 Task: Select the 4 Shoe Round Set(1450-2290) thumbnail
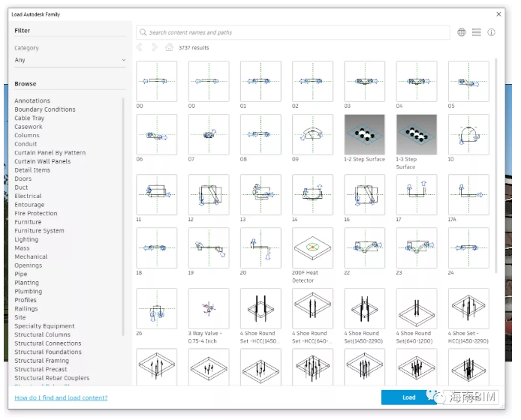coord(365,308)
